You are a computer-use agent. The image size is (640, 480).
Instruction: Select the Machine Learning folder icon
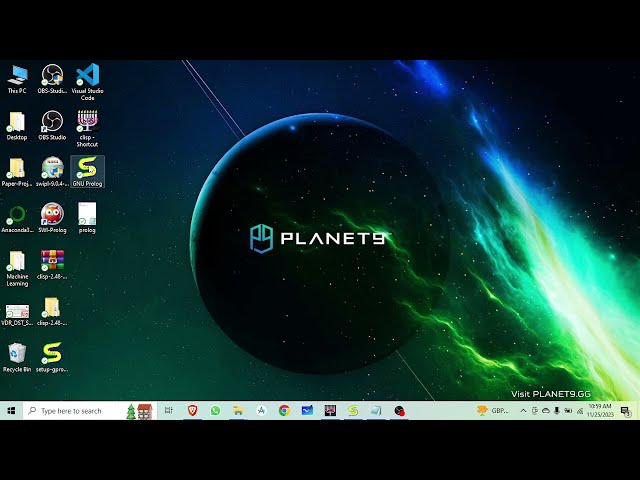pyautogui.click(x=17, y=268)
